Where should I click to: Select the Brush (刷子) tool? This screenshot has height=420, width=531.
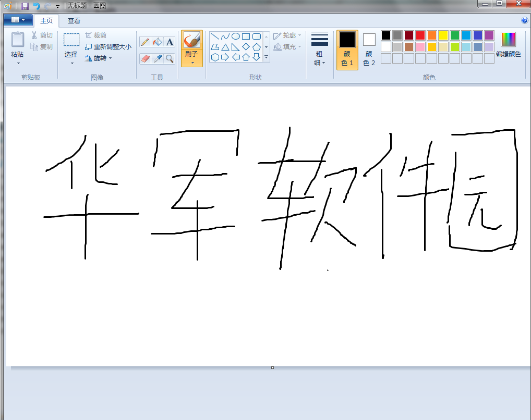click(x=191, y=42)
